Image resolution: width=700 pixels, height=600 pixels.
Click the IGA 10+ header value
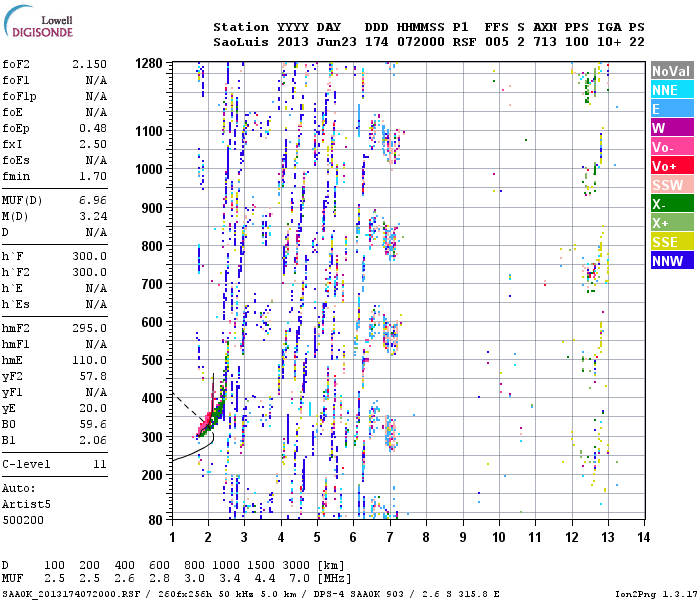pos(609,42)
